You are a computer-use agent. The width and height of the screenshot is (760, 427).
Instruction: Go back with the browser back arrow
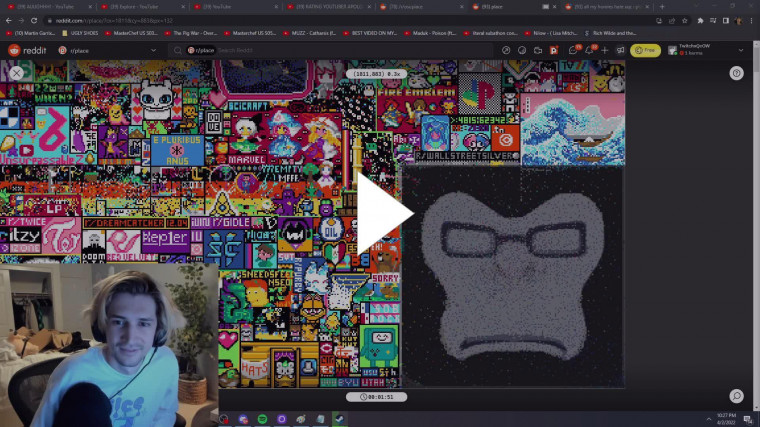pos(9,21)
